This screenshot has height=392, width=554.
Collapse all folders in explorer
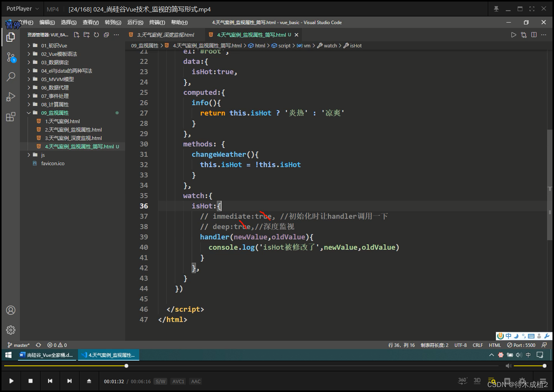coord(106,35)
